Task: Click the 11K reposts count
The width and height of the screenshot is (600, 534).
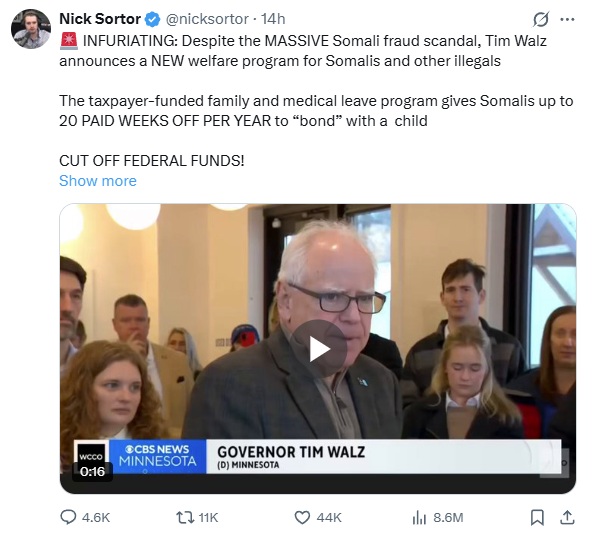Action: (x=208, y=518)
